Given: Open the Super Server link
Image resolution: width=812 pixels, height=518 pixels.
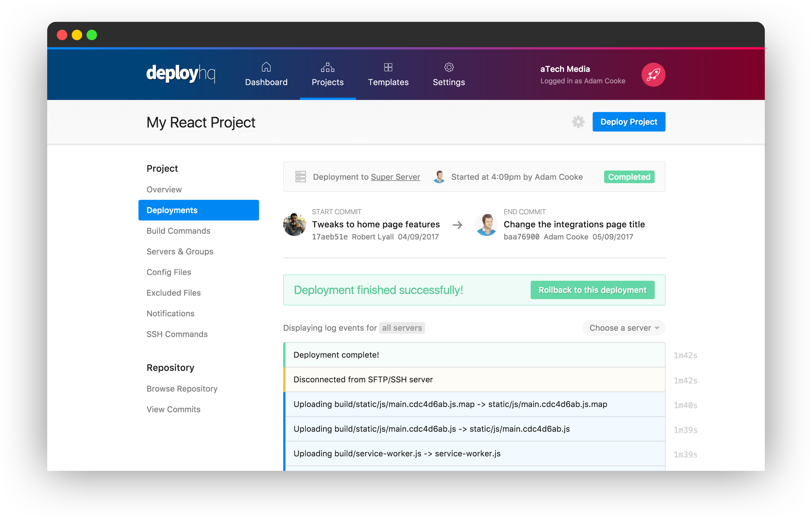Looking at the screenshot, I should [395, 177].
